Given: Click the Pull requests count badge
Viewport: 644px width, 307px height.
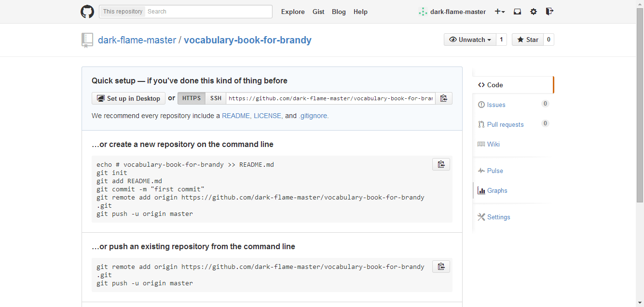Looking at the screenshot, I should (545, 123).
